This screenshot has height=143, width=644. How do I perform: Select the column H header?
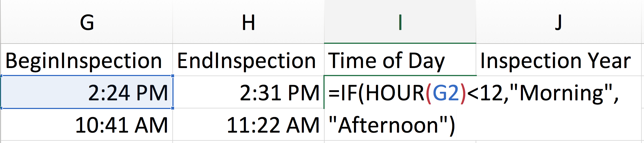248,22
